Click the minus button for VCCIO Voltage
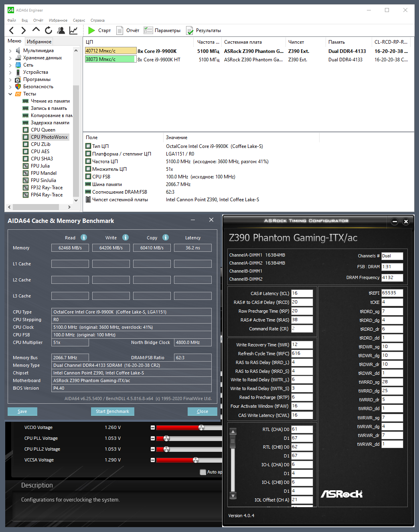 152,427
